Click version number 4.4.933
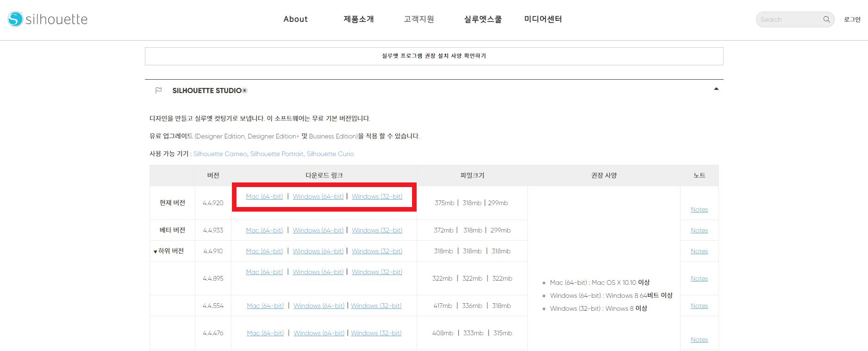Image resolution: width=868 pixels, height=351 pixels. (213, 230)
